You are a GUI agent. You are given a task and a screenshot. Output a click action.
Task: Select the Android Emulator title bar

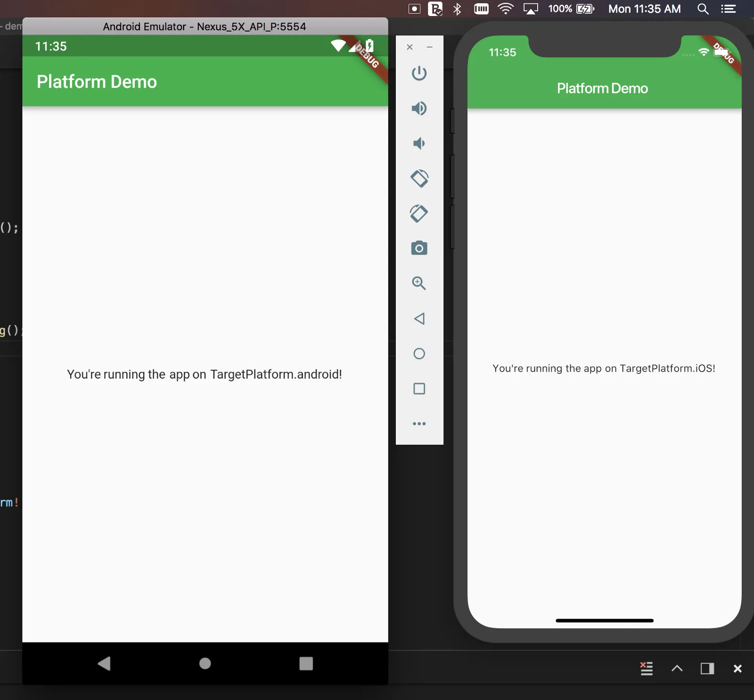pyautogui.click(x=205, y=26)
